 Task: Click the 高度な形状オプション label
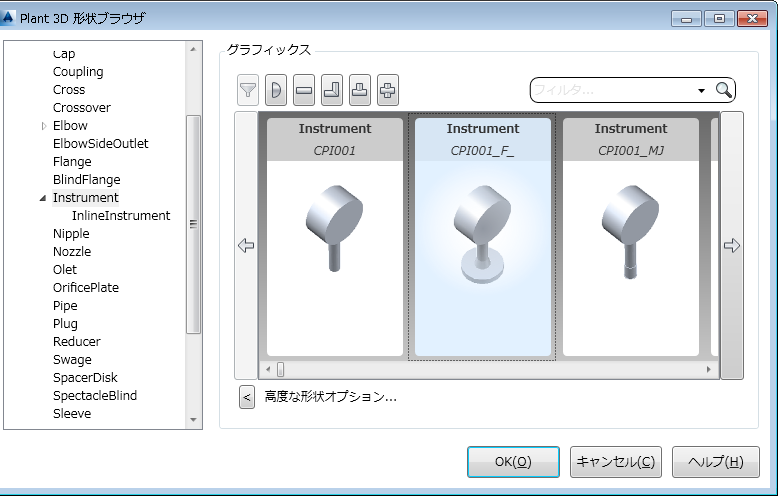(330, 397)
